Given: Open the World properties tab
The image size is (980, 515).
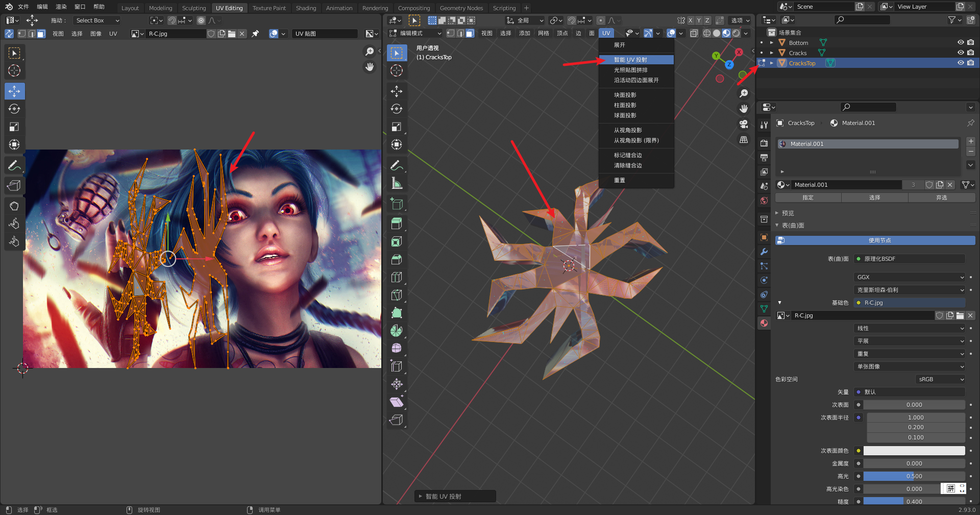Looking at the screenshot, I should 764,201.
